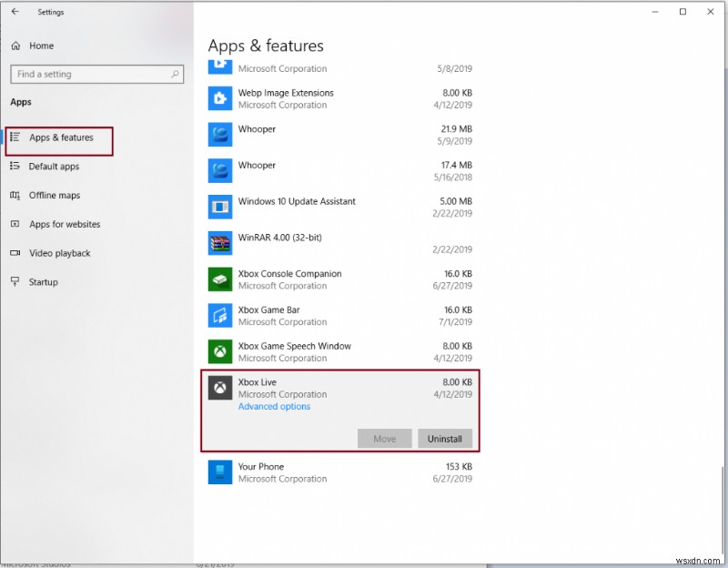Open Default apps settings
The height and width of the screenshot is (568, 728).
click(54, 167)
